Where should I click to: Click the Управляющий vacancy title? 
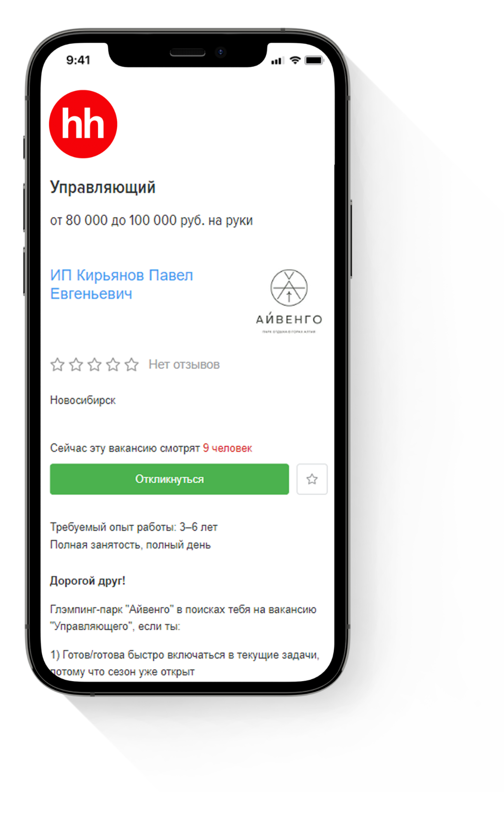[102, 187]
